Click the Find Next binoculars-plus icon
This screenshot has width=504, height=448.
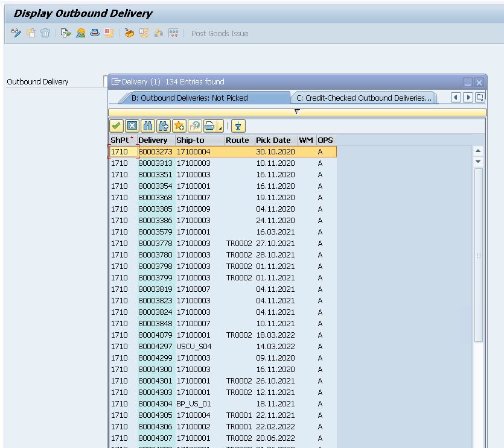pyautogui.click(x=163, y=126)
